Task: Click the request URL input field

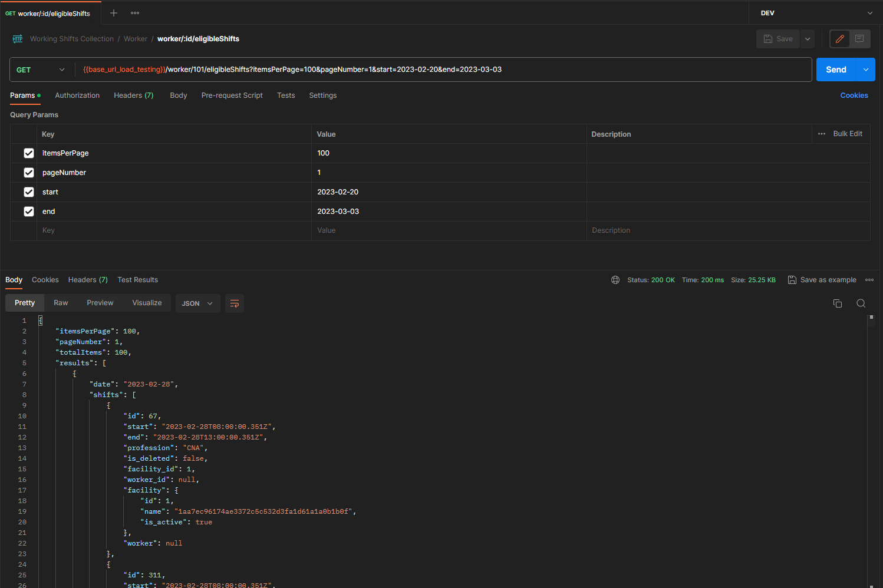Action: point(443,70)
